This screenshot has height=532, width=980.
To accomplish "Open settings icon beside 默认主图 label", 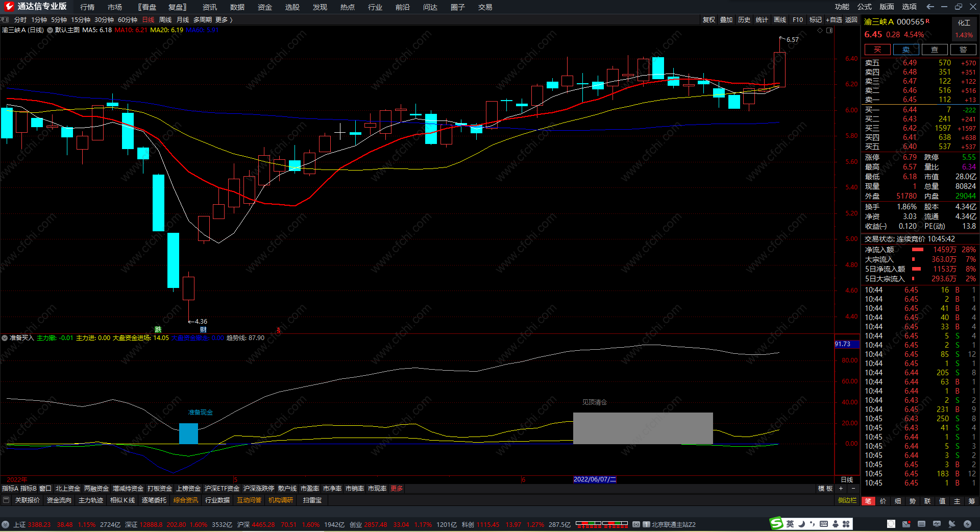I will tap(50, 30).
